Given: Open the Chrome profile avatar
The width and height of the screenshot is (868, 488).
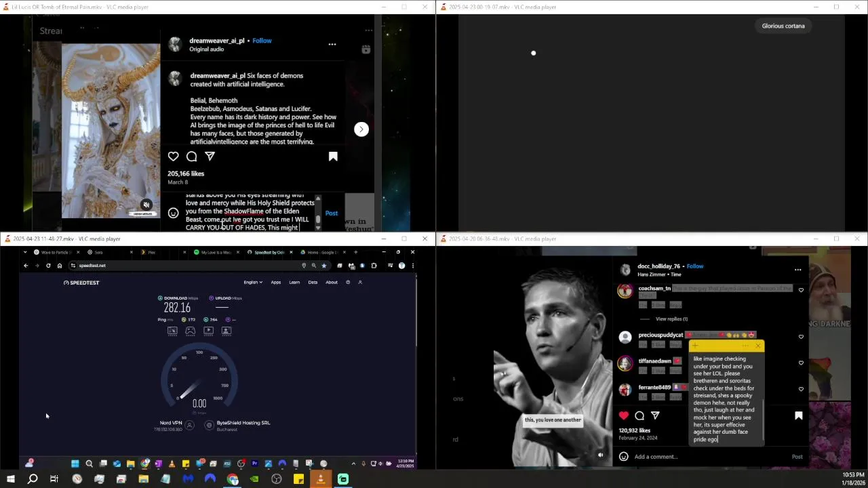Looking at the screenshot, I should [401, 266].
